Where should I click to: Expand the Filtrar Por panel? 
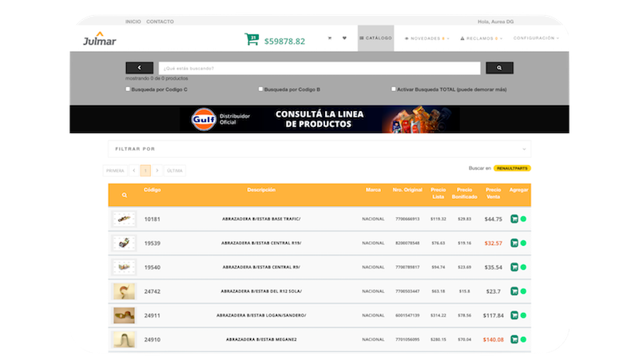pos(319,148)
